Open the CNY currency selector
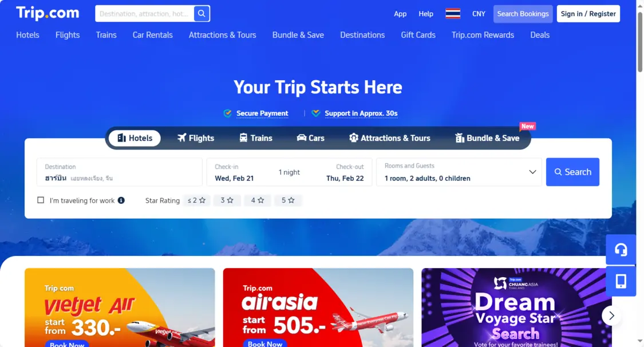Viewport: 644px width, 347px height. click(x=479, y=14)
